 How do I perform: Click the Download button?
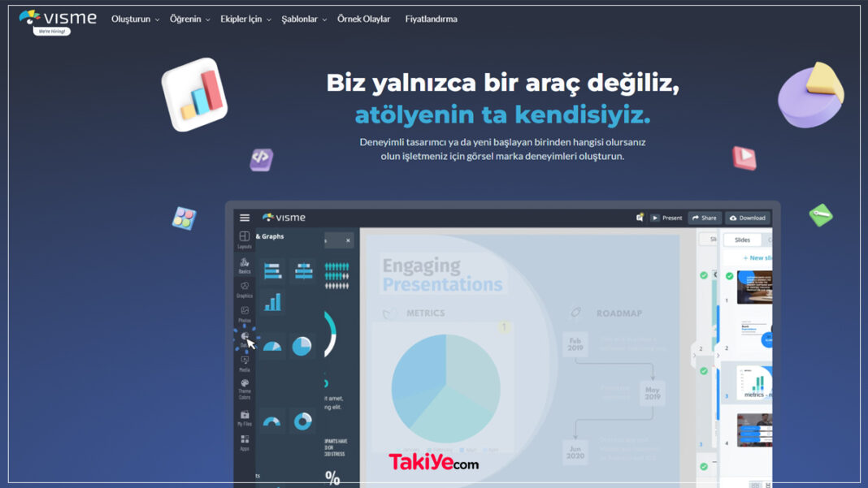[748, 218]
